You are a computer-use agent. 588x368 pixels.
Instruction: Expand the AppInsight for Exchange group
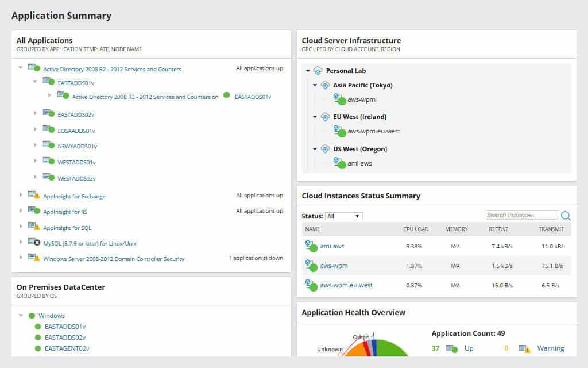coord(21,194)
